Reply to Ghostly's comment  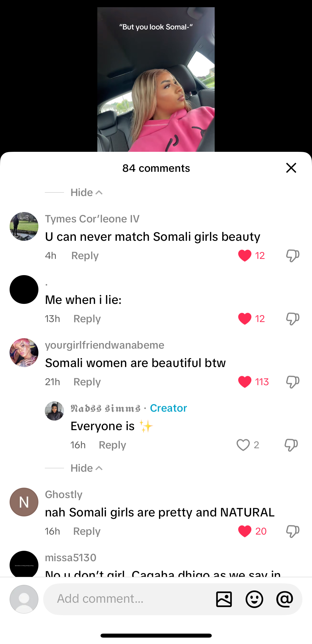[87, 531]
